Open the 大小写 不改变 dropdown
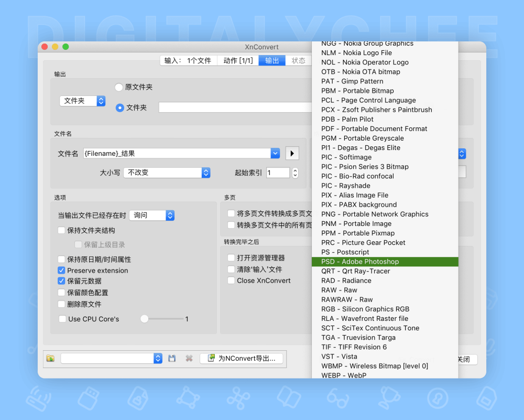This screenshot has height=420, width=524. pyautogui.click(x=167, y=173)
